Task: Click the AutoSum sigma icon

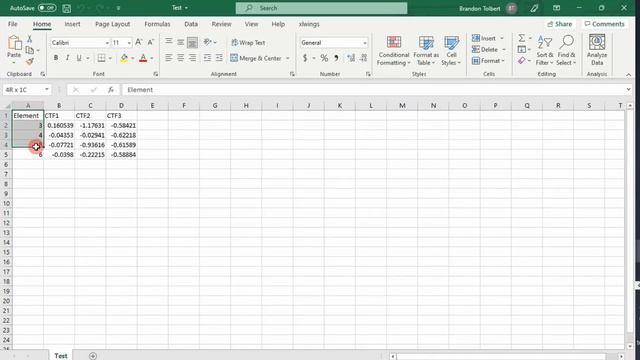Action: 522,38
